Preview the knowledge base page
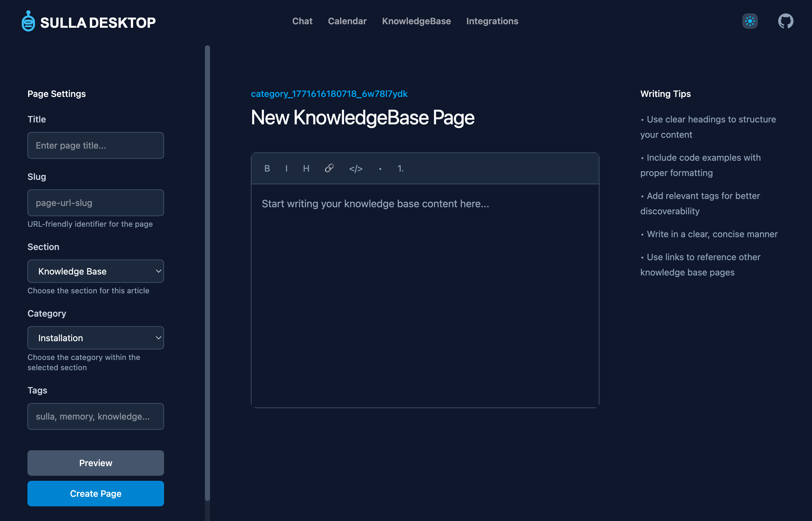This screenshot has height=521, width=812. point(95,463)
